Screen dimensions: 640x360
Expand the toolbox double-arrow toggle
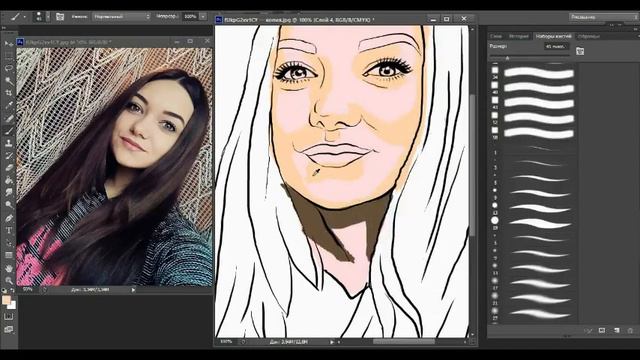[4, 28]
